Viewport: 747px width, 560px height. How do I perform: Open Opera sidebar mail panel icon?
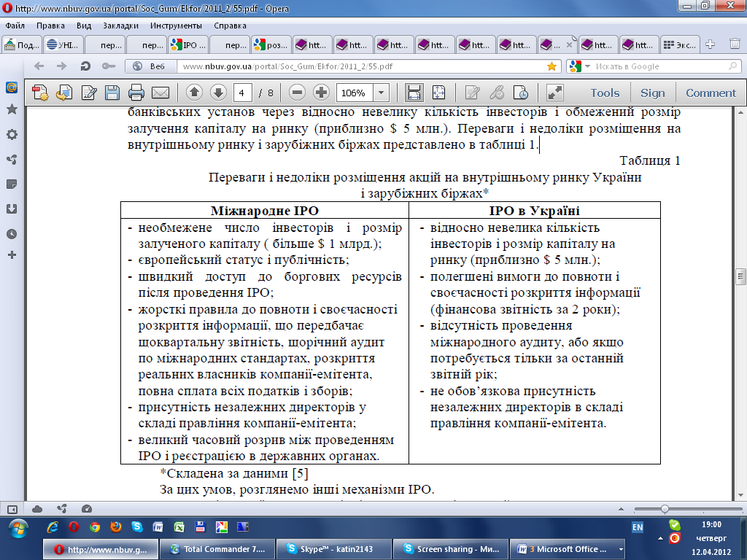12,87
